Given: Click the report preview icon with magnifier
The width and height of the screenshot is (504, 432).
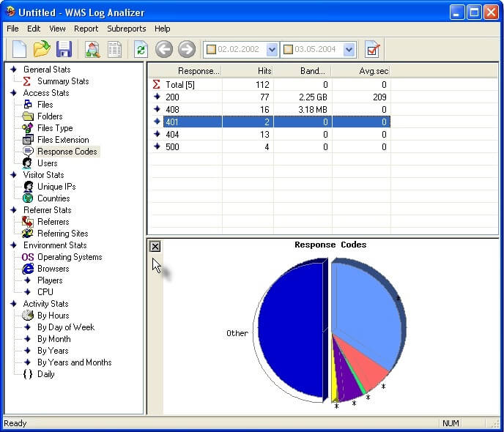Looking at the screenshot, I should (x=92, y=50).
